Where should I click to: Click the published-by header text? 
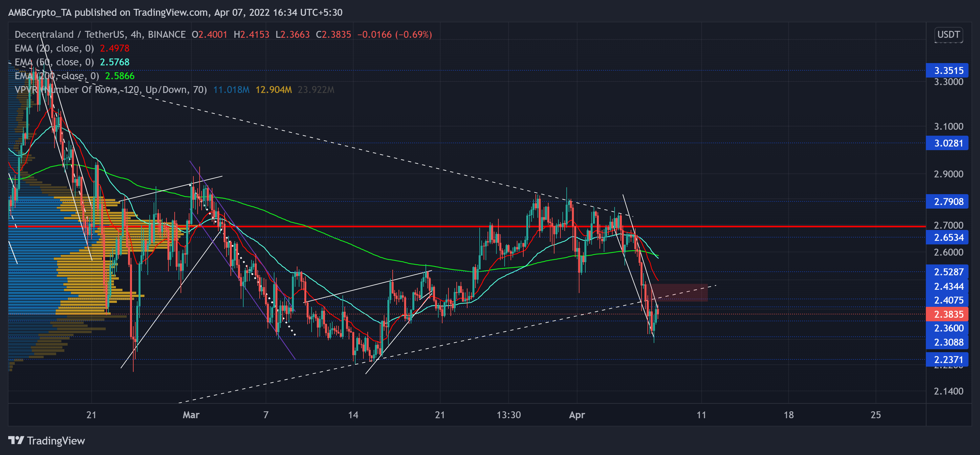click(175, 12)
